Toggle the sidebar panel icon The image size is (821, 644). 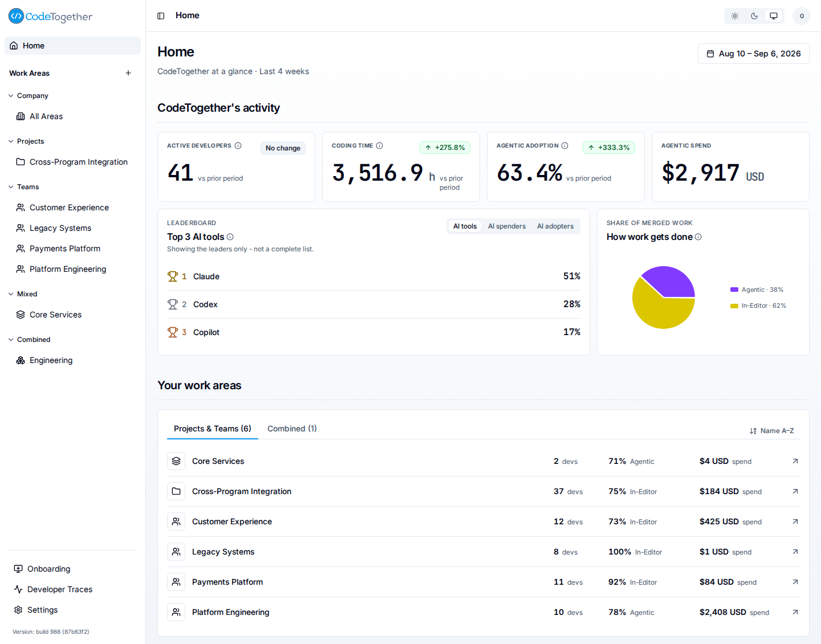click(x=161, y=16)
